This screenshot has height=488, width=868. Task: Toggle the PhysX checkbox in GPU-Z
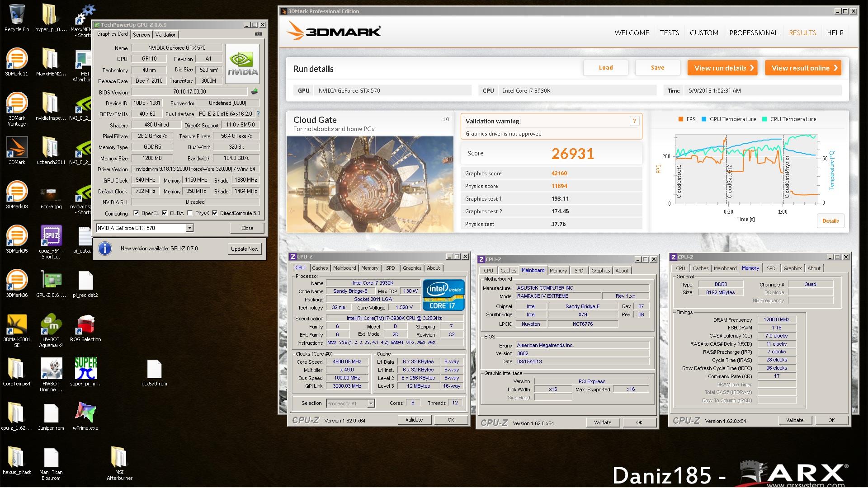click(x=190, y=213)
